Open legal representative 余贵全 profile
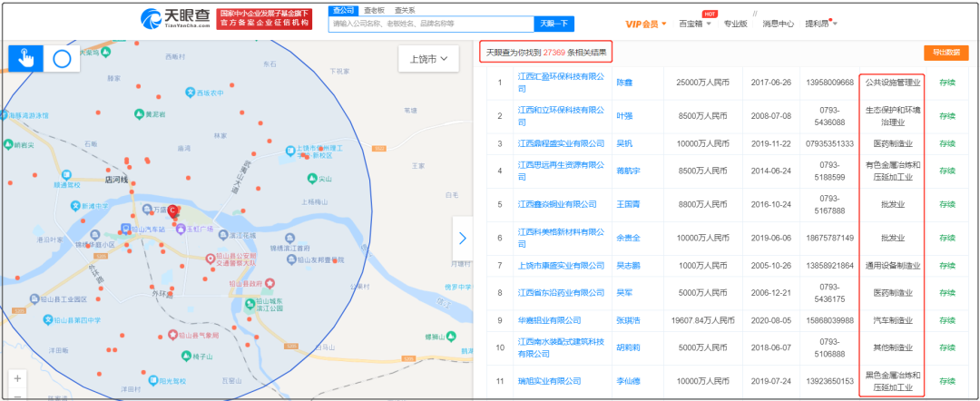 pyautogui.click(x=628, y=238)
